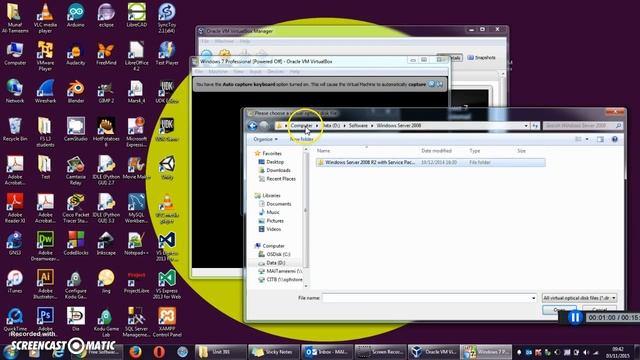Switch to Sticky Notes taskbar button
The height and width of the screenshot is (360, 640).
tap(274, 351)
